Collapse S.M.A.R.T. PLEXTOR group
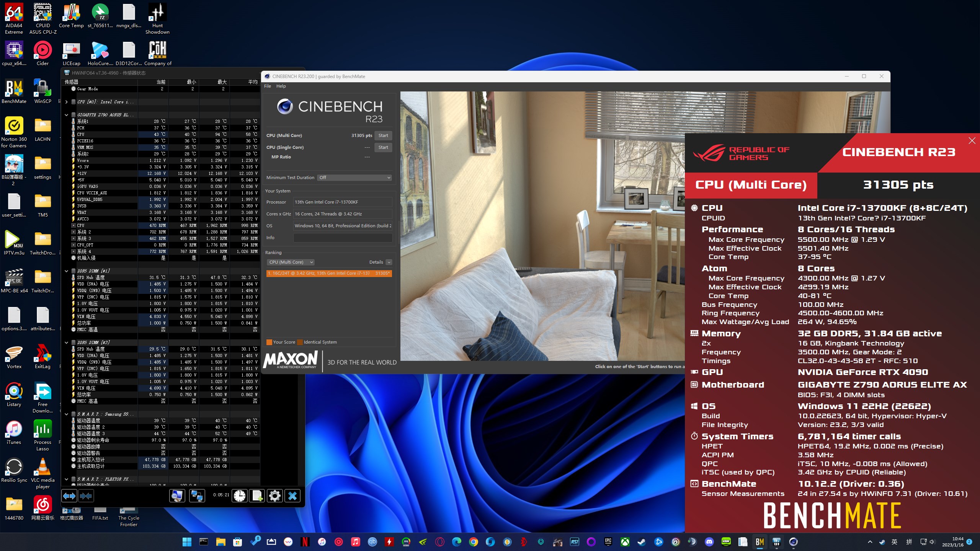 click(x=66, y=479)
